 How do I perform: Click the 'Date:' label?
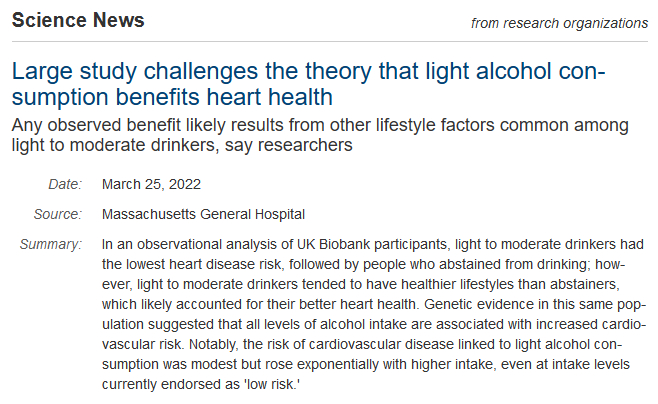tap(64, 184)
